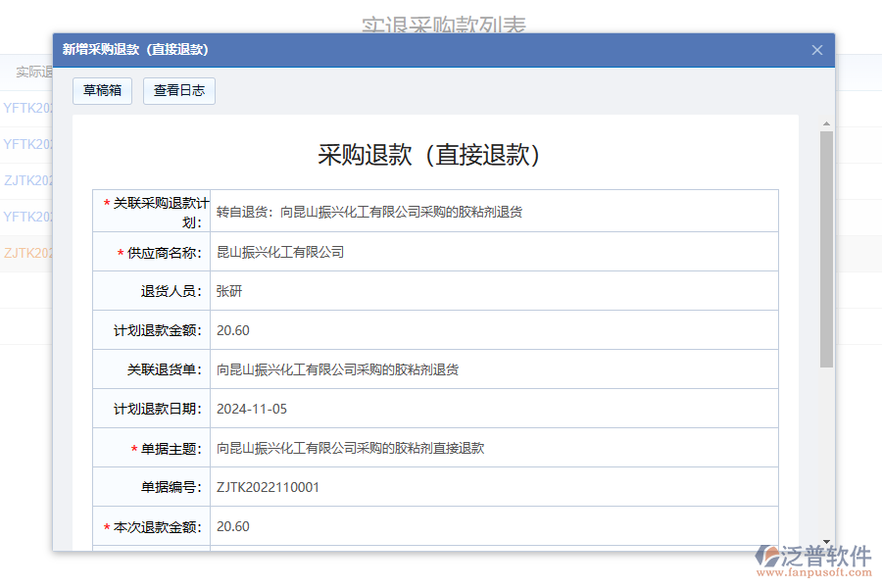Click the 退货人员 field showing 张研
Screen dimensions: 882x588
pos(490,291)
